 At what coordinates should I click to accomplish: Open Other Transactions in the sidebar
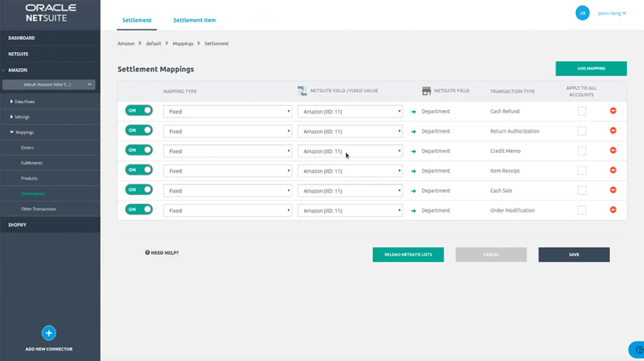click(39, 209)
